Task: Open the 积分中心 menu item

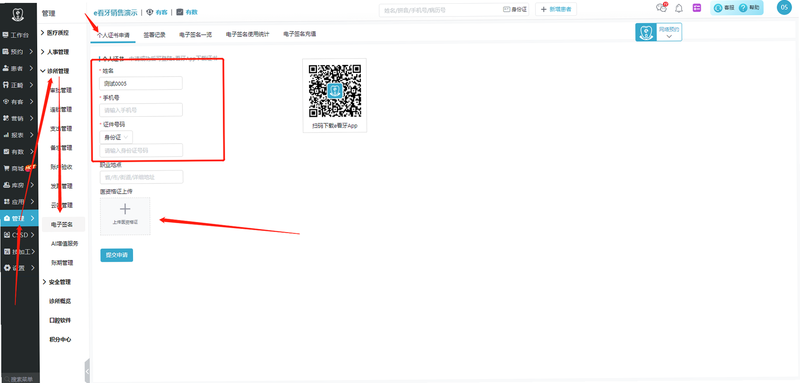Action: pyautogui.click(x=60, y=340)
